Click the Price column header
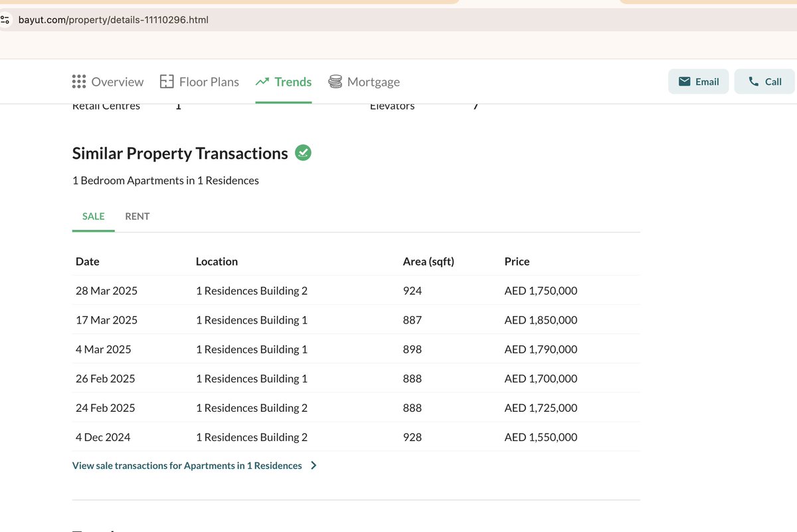This screenshot has width=797, height=532. (517, 262)
